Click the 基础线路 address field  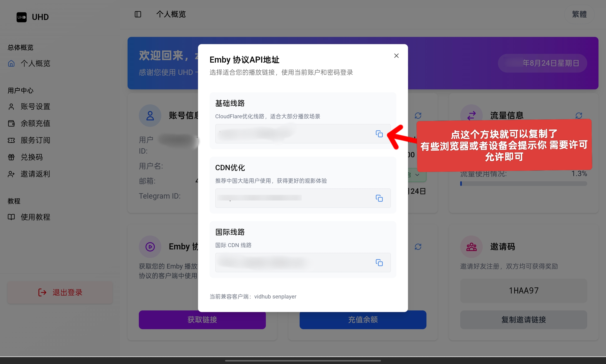click(x=292, y=134)
